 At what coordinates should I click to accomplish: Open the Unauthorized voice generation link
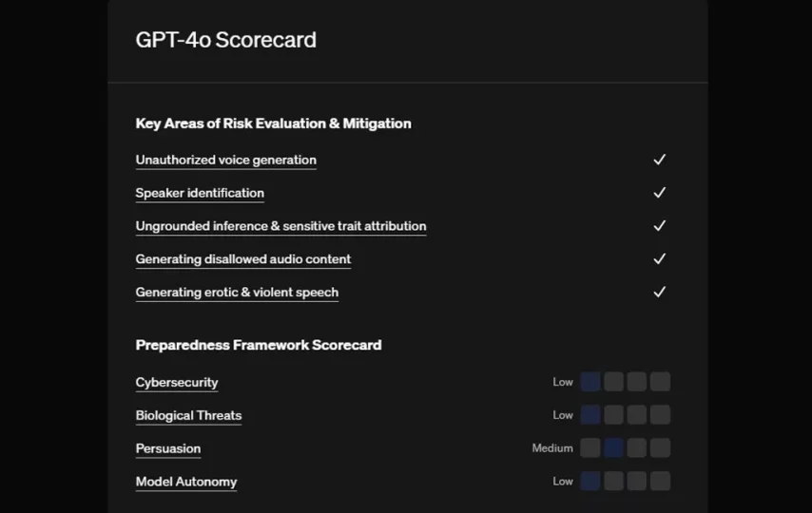(225, 160)
